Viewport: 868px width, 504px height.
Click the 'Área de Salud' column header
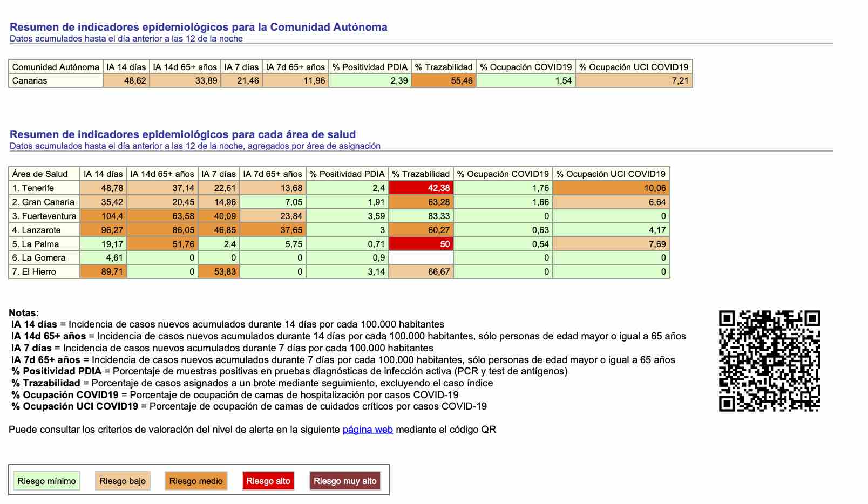pos(40,174)
